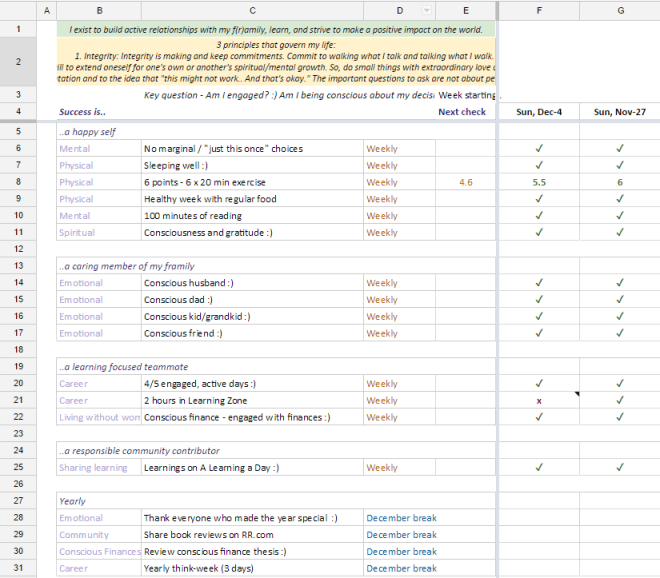Click the Nov-27 checkmark for Conscious finance row
This screenshot has width=660, height=578.
[620, 417]
